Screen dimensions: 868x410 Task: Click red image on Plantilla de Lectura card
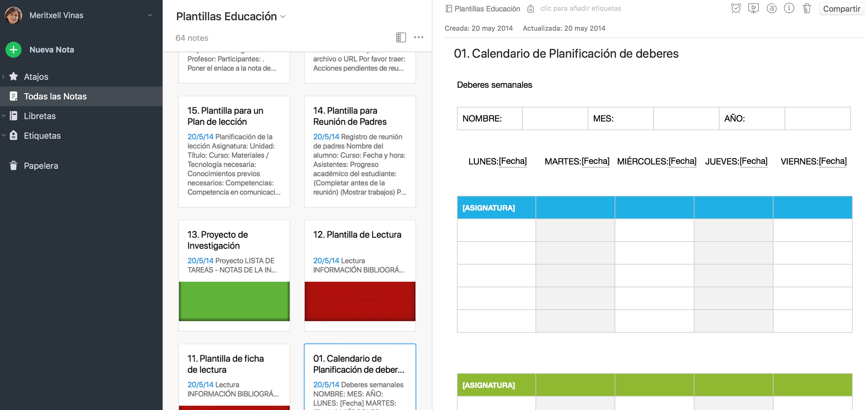point(360,301)
